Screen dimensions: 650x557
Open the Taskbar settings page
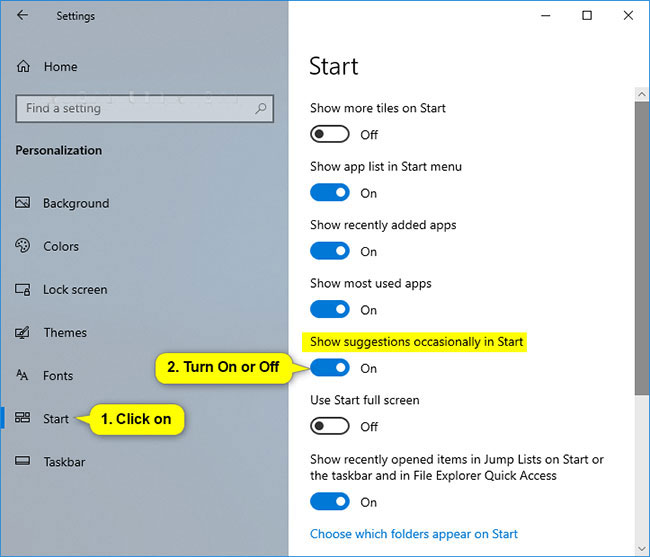[64, 462]
